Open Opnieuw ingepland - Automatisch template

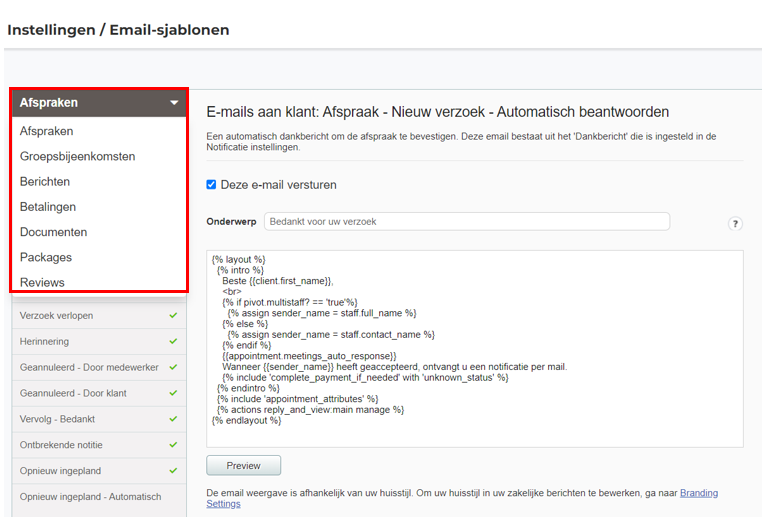tap(99, 497)
